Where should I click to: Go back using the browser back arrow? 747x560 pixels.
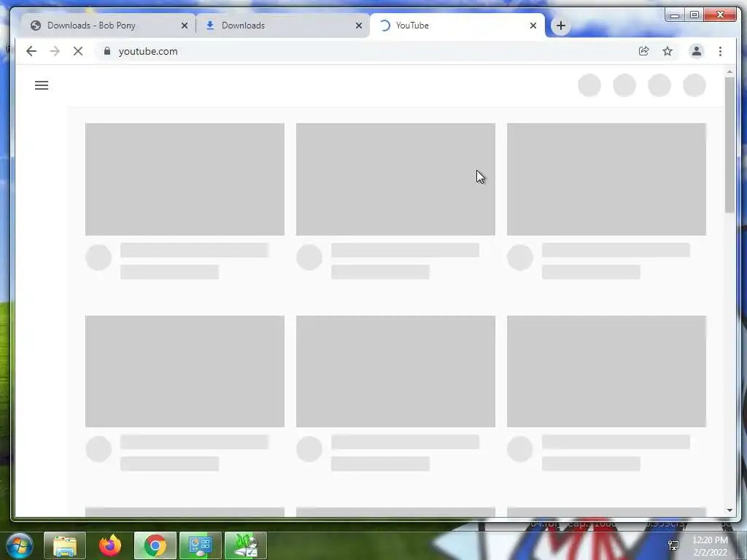[x=31, y=51]
